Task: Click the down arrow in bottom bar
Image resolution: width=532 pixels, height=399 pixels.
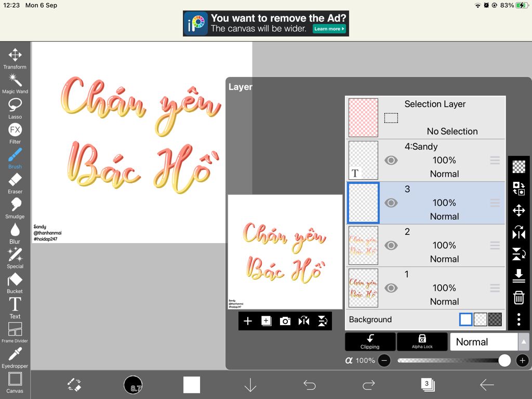Action: click(x=250, y=385)
